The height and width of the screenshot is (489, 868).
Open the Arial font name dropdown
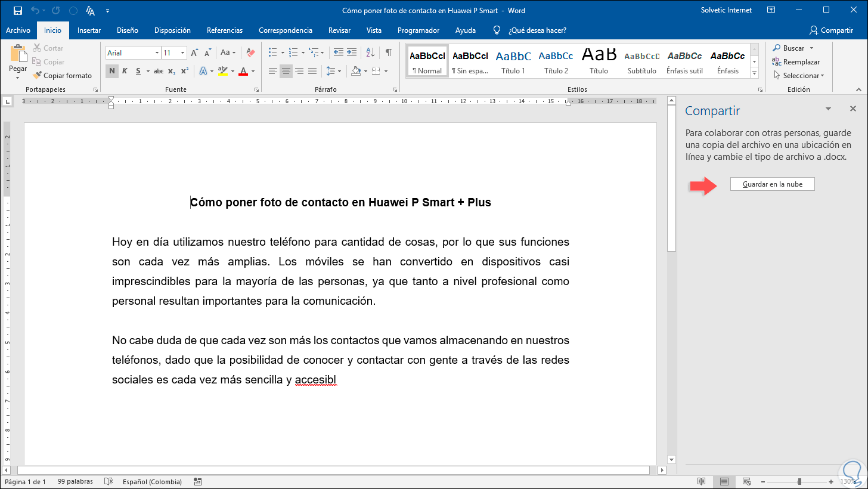157,53
